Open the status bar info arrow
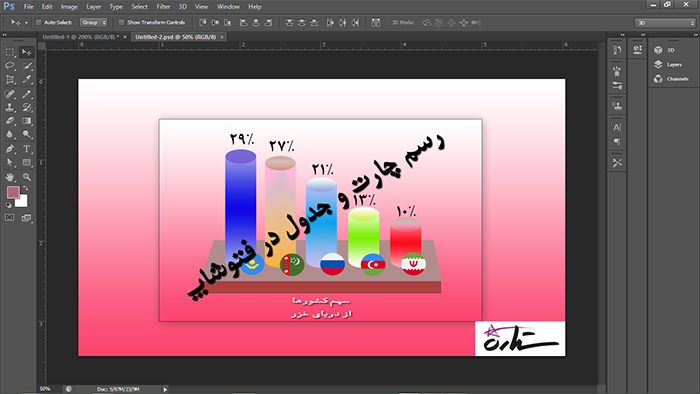 (x=165, y=389)
